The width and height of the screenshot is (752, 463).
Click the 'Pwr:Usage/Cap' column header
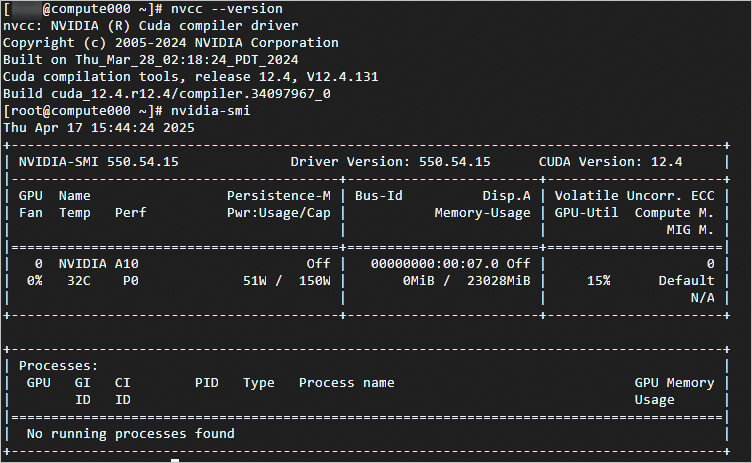click(279, 213)
